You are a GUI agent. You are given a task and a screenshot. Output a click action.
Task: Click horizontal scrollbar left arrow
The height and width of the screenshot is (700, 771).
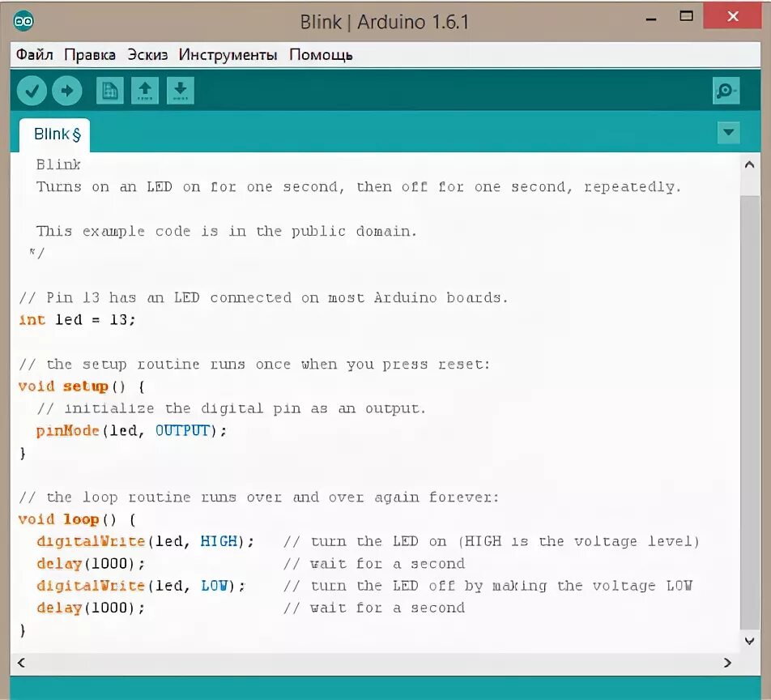pos(21,663)
